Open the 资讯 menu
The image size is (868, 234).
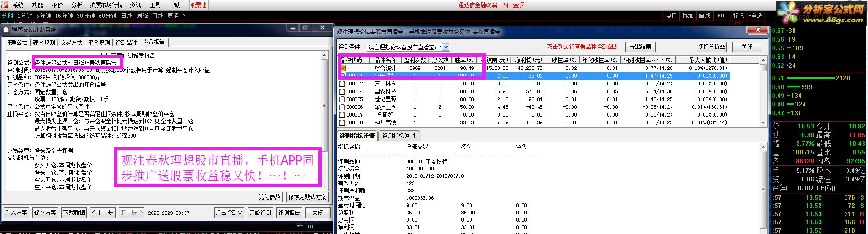[136, 5]
